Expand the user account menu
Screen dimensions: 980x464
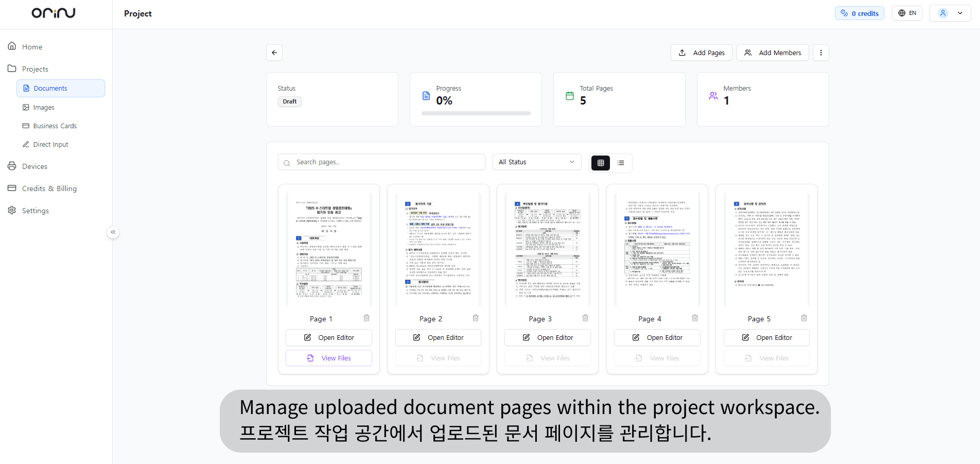pos(950,13)
